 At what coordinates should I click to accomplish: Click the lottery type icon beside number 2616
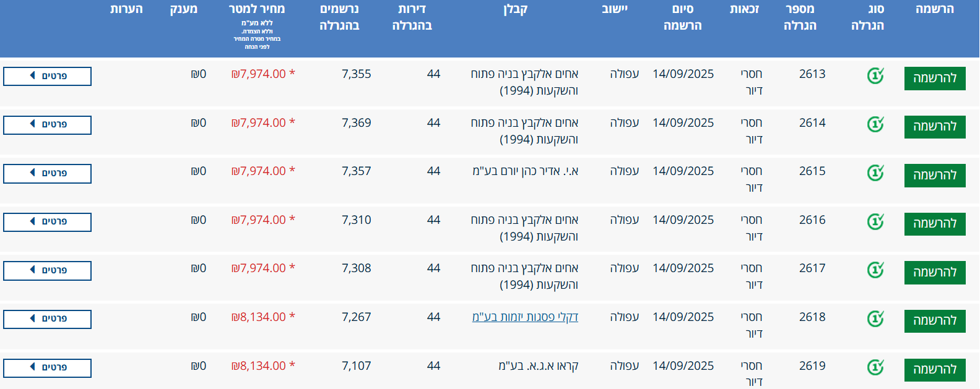pos(875,221)
